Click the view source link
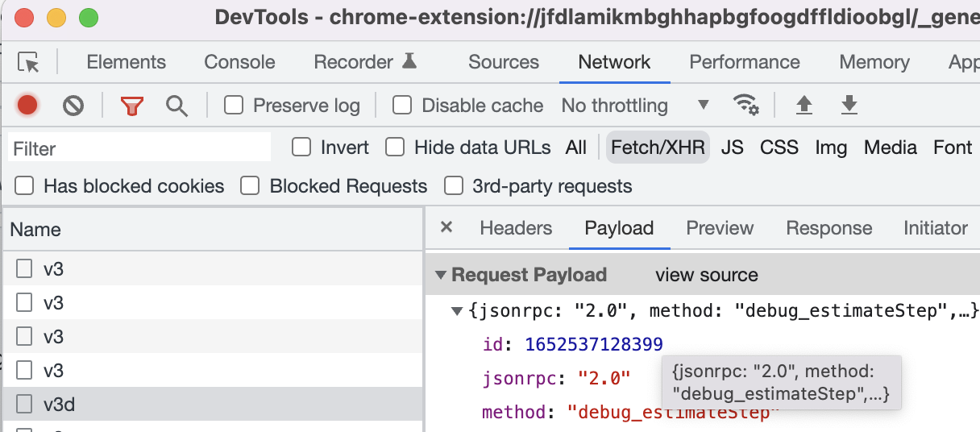 [x=707, y=275]
